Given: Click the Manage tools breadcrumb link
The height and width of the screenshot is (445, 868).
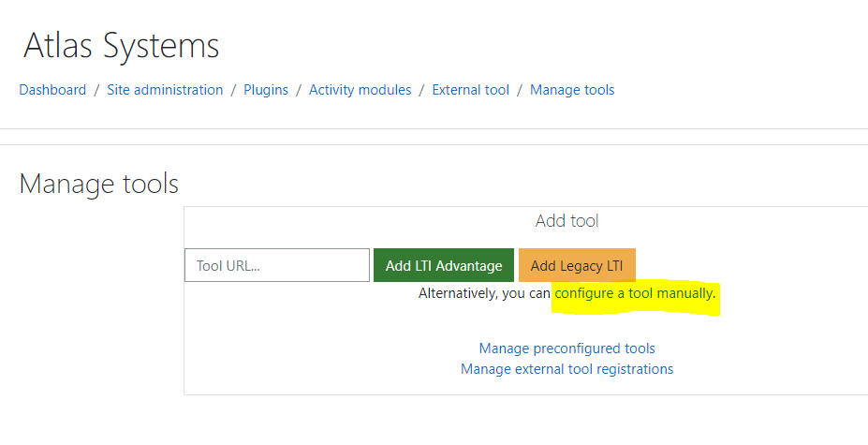Looking at the screenshot, I should click(572, 90).
